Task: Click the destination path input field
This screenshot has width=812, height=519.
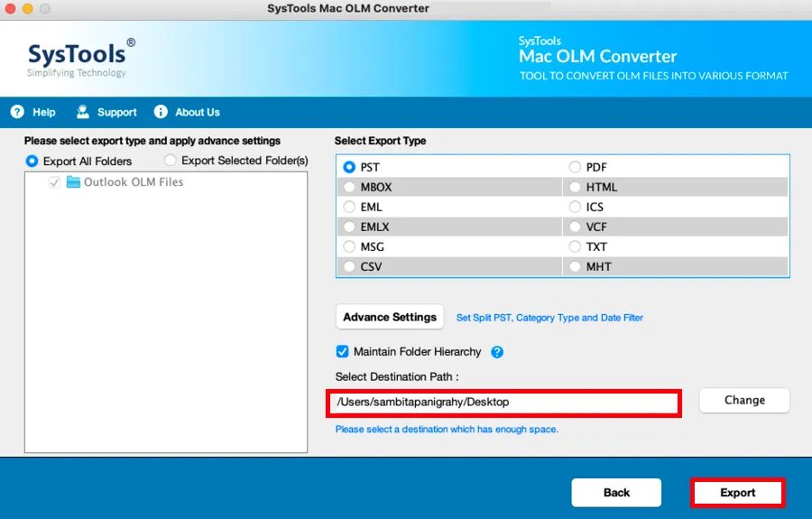Action: (x=503, y=403)
